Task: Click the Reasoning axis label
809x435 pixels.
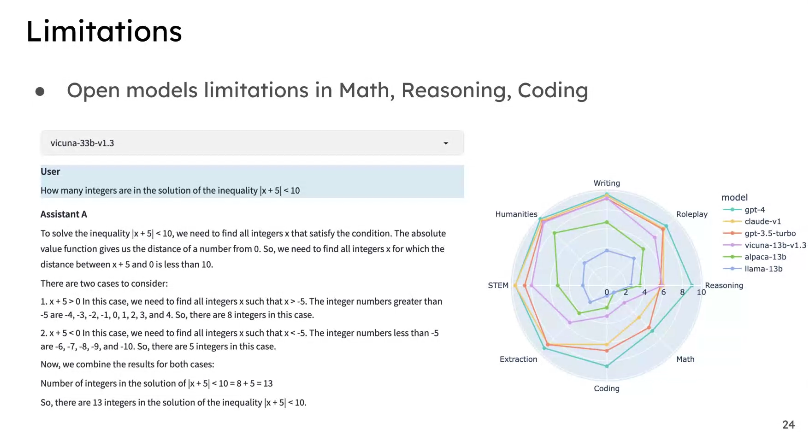Action: [724, 285]
